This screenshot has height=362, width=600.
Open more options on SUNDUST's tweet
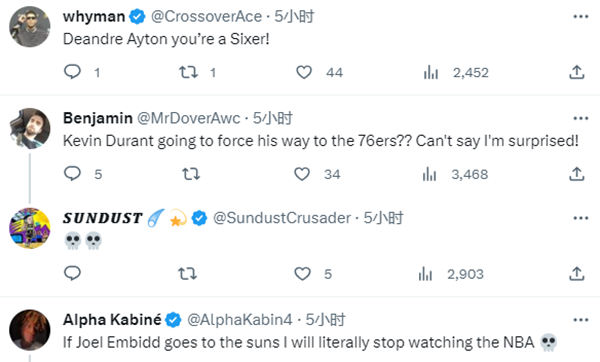tap(581, 218)
